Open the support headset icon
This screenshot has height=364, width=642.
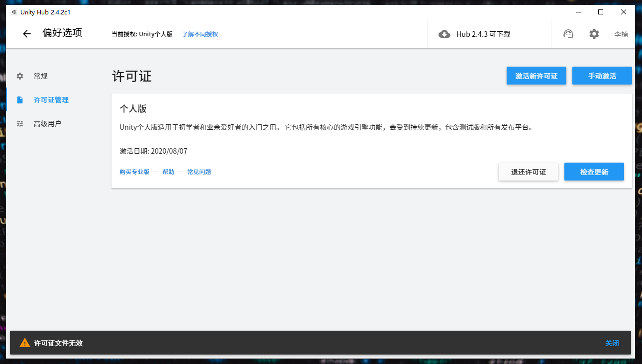click(568, 34)
